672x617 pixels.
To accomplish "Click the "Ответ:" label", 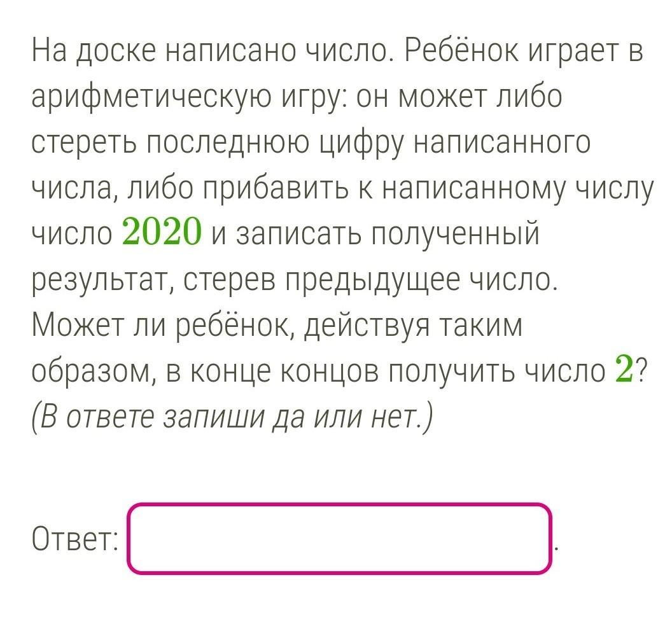I will pos(75,539).
